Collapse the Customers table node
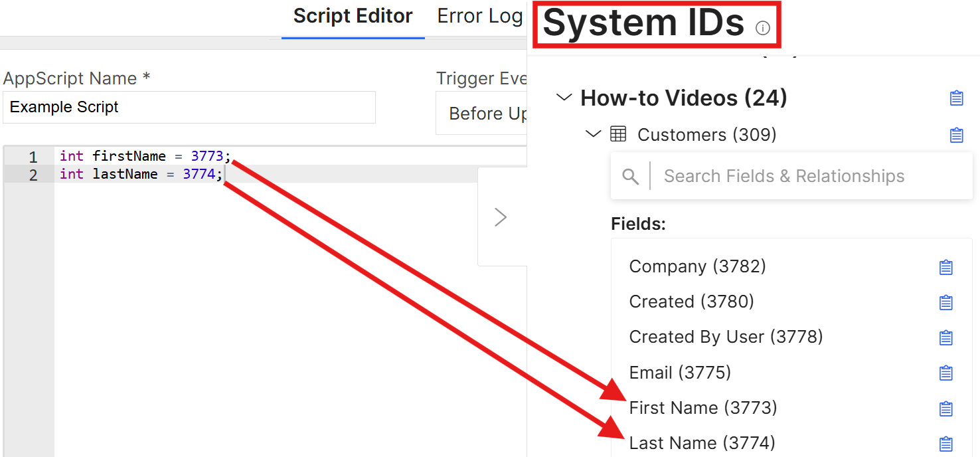 [593, 134]
